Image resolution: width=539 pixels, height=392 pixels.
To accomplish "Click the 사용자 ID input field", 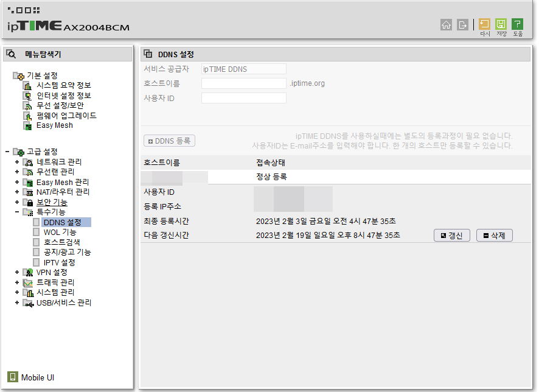I will [x=244, y=98].
